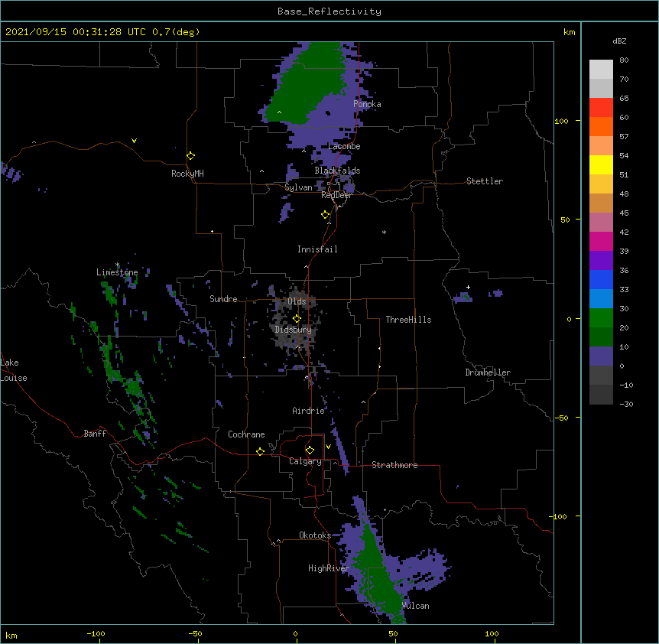
Task: Click the Limestone label
Action: tap(117, 272)
